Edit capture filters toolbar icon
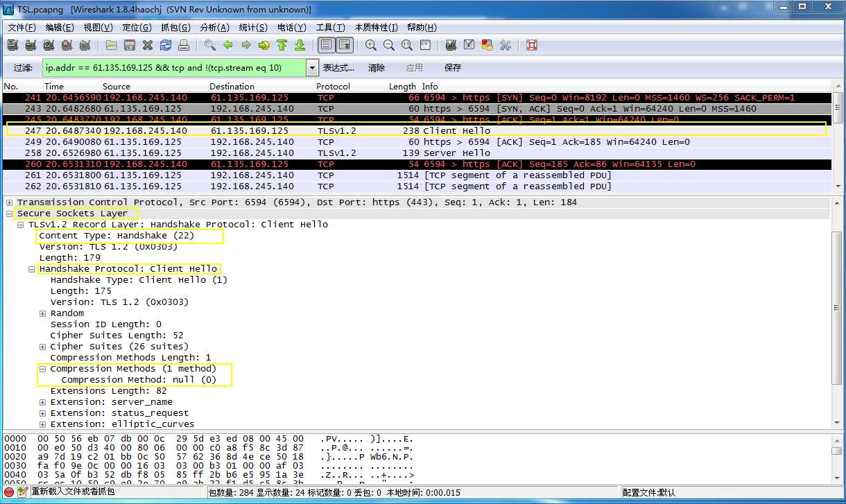Image resolution: width=846 pixels, height=504 pixels. pos(451,45)
